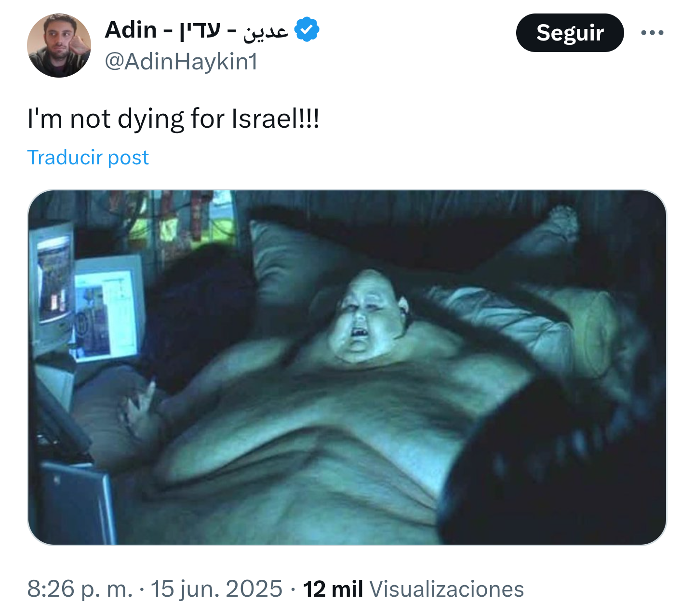
Task: Open the @AdinHaykin1 handle link
Action: pyautogui.click(x=181, y=62)
